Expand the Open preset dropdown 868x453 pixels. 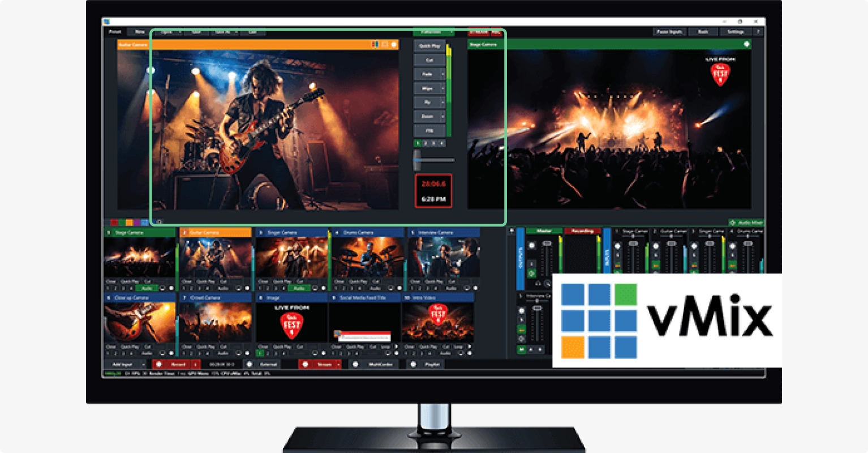tap(180, 32)
